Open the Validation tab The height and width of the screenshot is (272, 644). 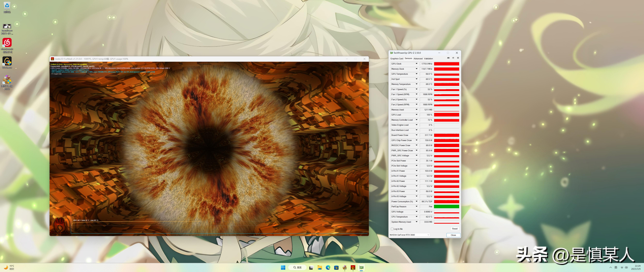click(428, 59)
